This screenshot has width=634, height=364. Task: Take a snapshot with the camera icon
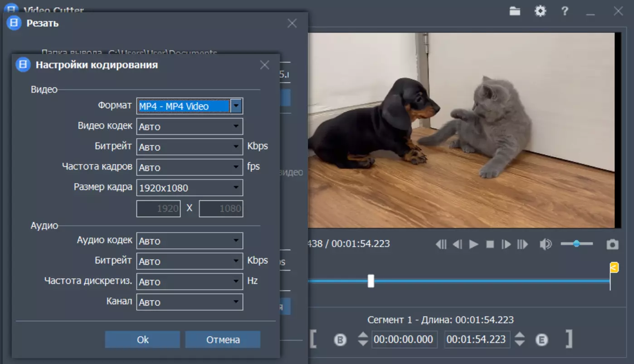point(613,244)
